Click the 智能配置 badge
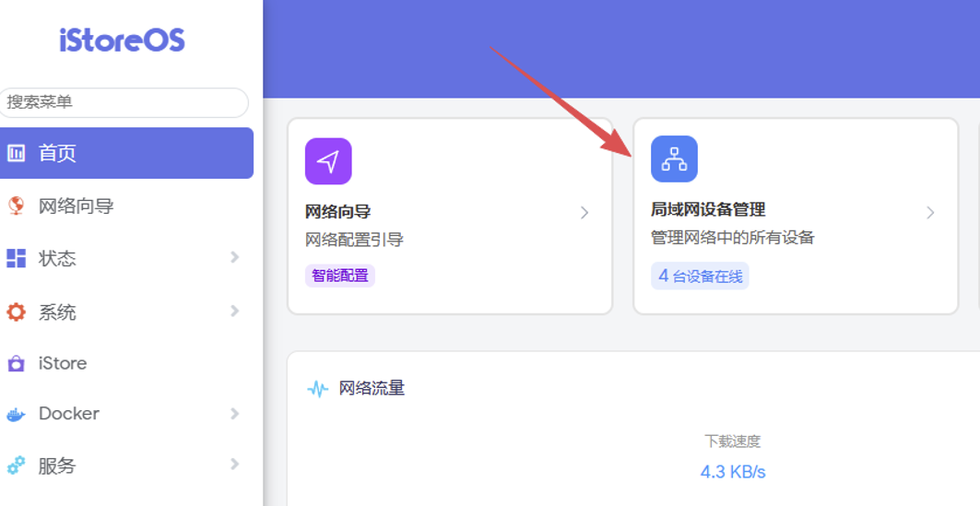The image size is (980, 506). pos(340,276)
